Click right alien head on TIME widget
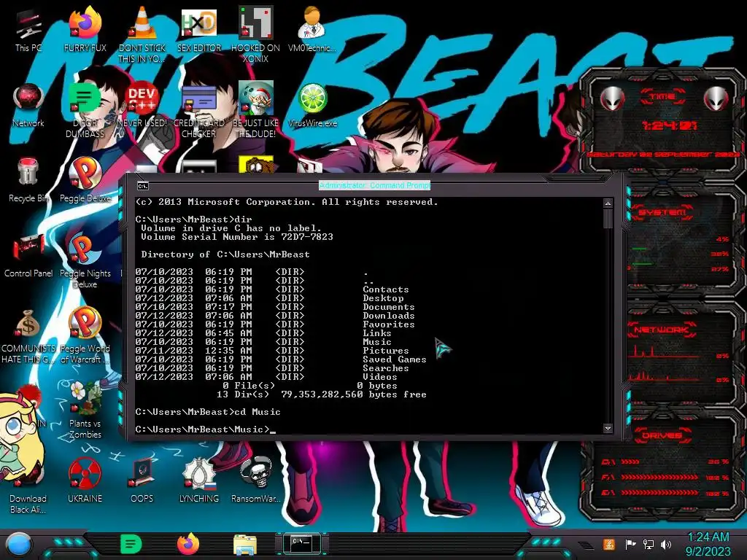747x560 pixels. click(x=716, y=98)
